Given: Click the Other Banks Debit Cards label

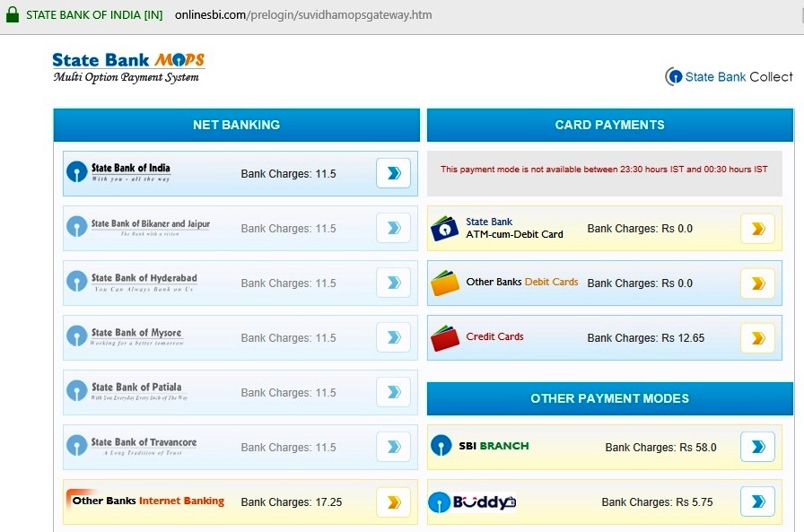Looking at the screenshot, I should [522, 282].
